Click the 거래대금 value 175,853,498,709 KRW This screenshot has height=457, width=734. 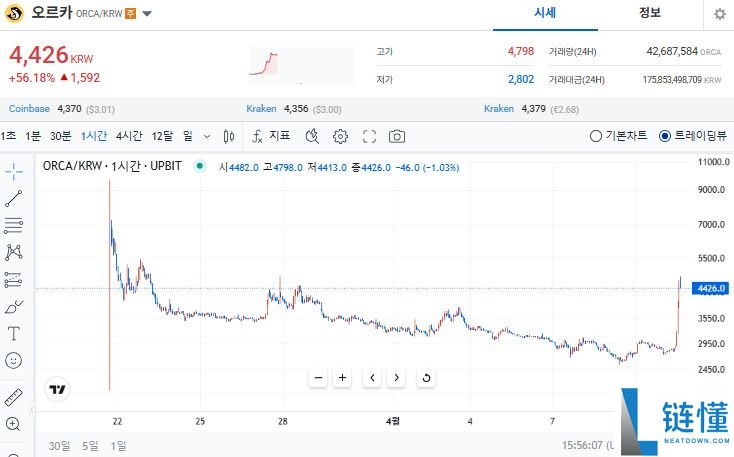[x=682, y=80]
